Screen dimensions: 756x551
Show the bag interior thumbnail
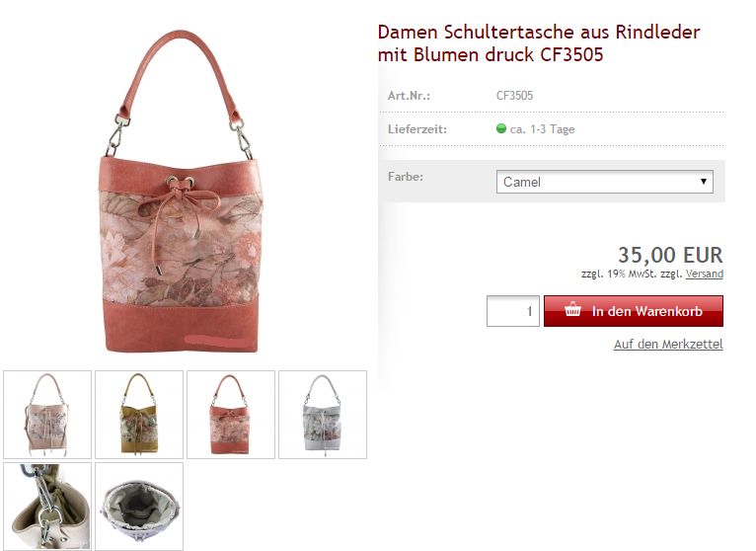[x=139, y=507]
